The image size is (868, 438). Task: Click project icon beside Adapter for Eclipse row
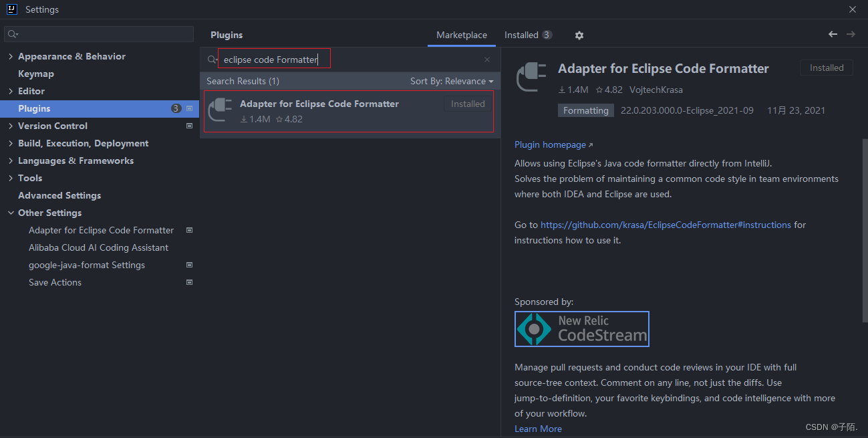[189, 230]
